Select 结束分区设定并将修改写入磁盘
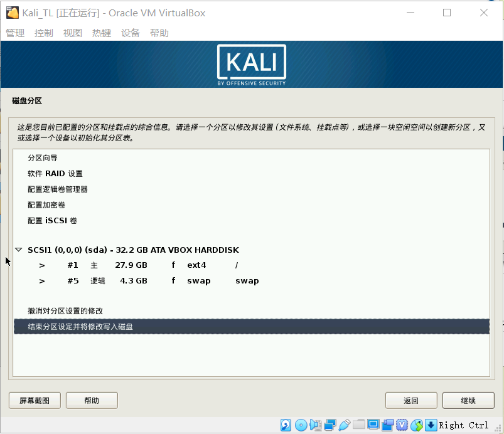This screenshot has height=434, width=504. tap(251, 327)
